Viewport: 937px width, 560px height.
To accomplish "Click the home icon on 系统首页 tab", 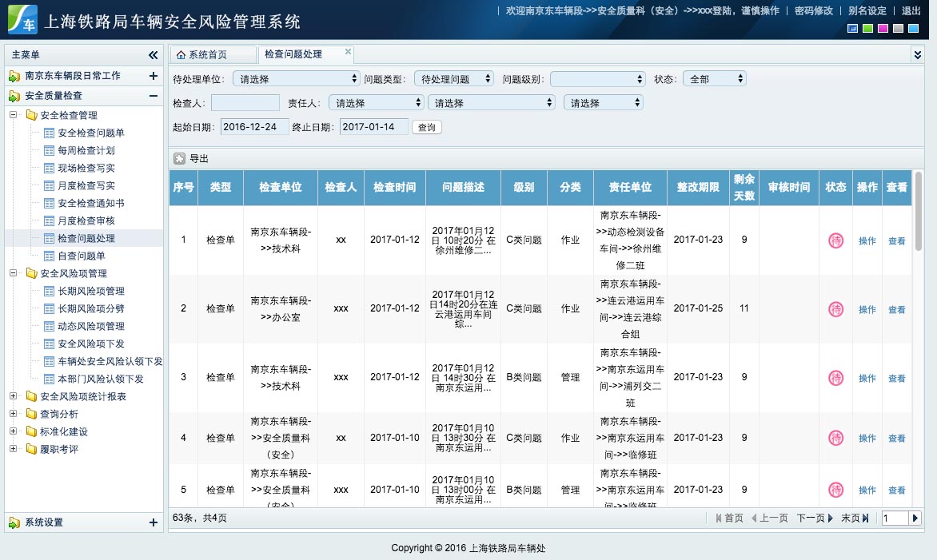I will pos(181,55).
